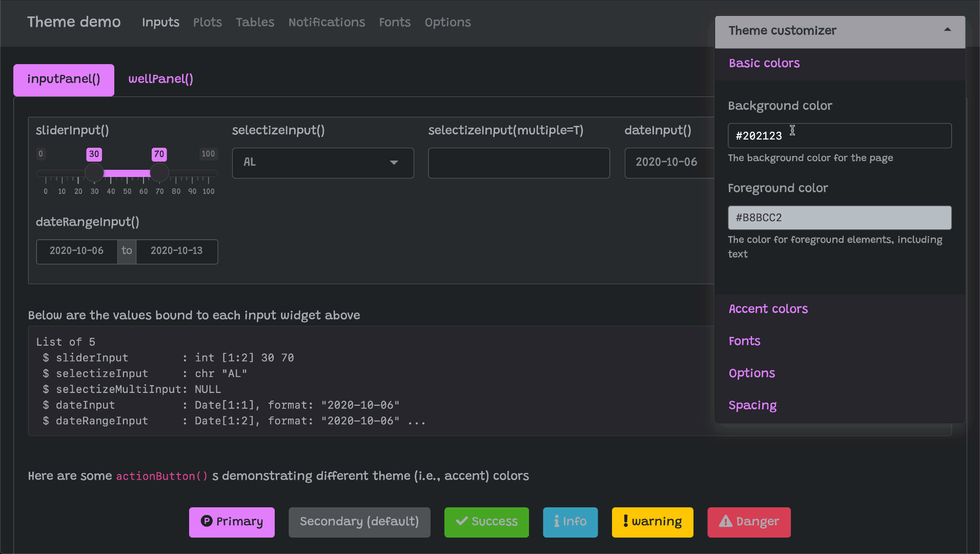Click the slider's lower handle at 30
This screenshot has height=554, width=980.
[x=94, y=173]
